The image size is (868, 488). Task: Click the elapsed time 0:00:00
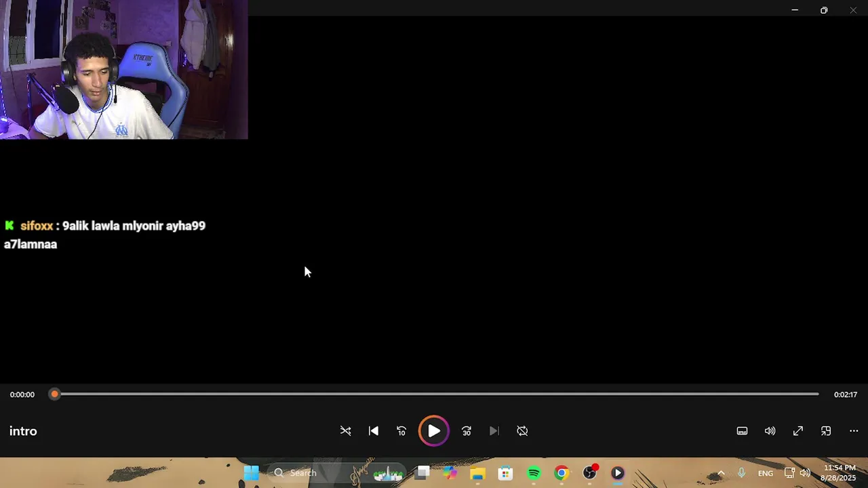[22, 394]
